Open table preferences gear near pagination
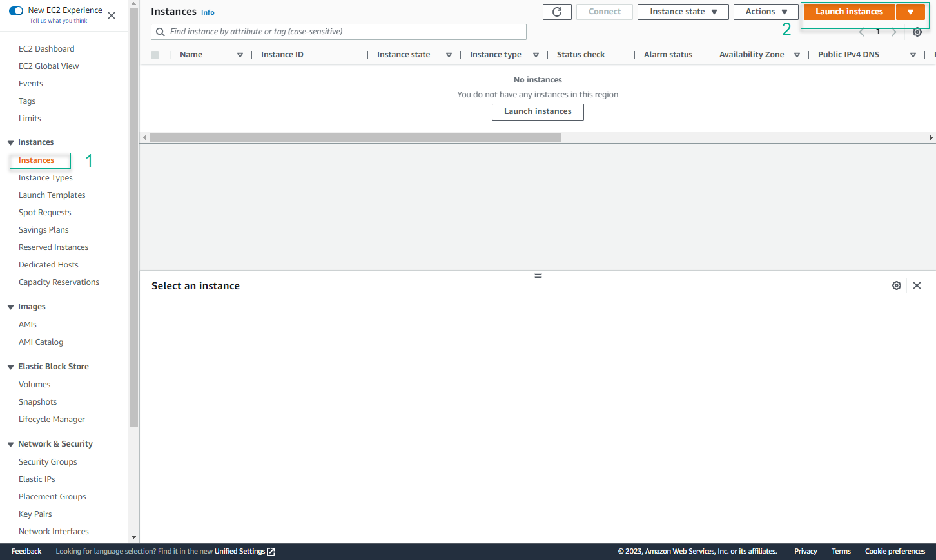This screenshot has width=936, height=560. pos(917,32)
